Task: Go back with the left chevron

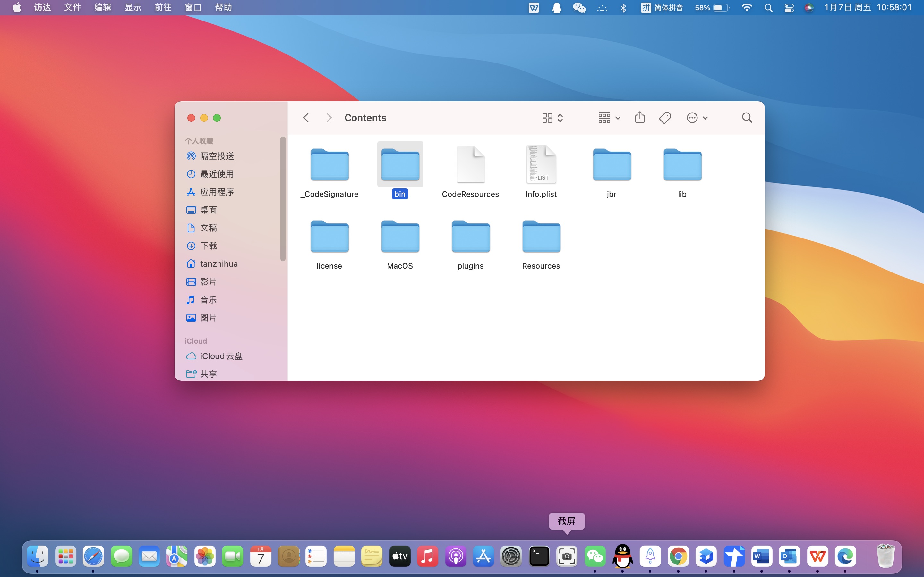Action: 306,118
